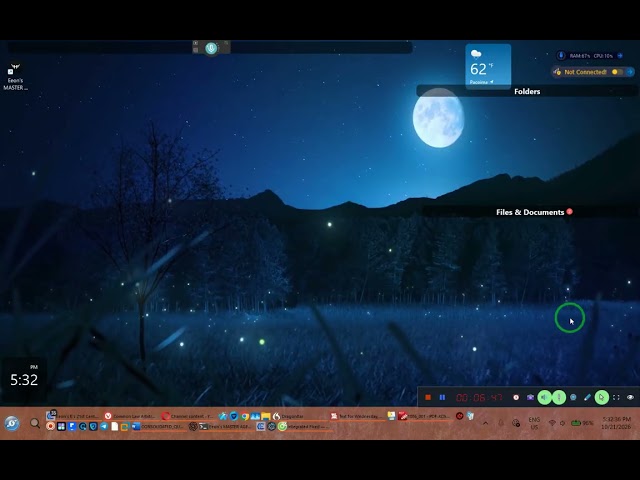Click the ENG US language indicator
This screenshot has width=640, height=480.
point(534,423)
